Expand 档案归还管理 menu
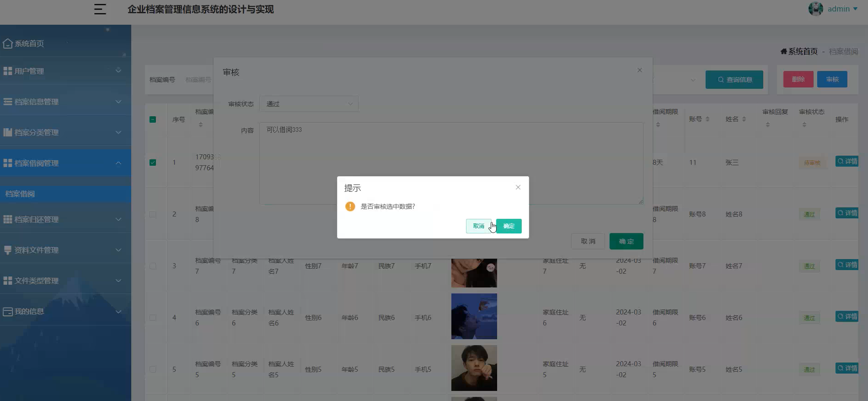 click(65, 219)
